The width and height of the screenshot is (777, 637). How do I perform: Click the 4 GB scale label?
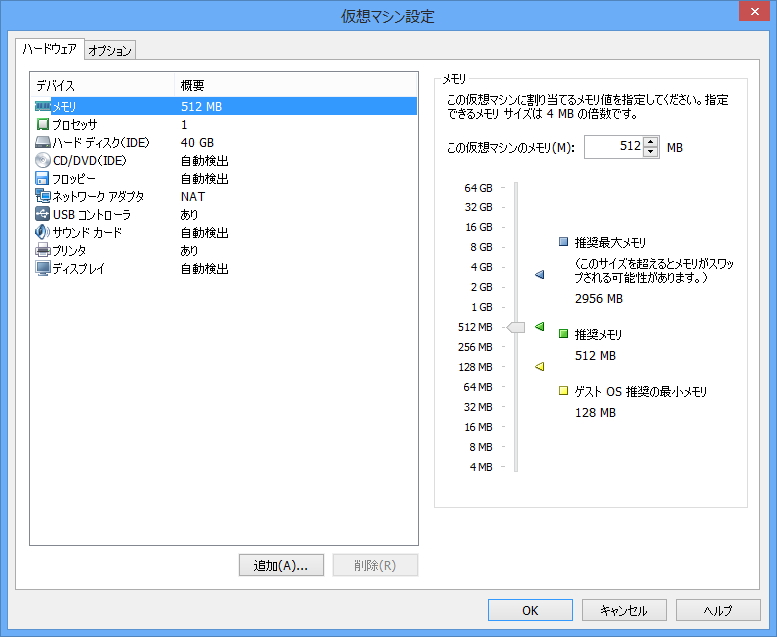pyautogui.click(x=481, y=267)
